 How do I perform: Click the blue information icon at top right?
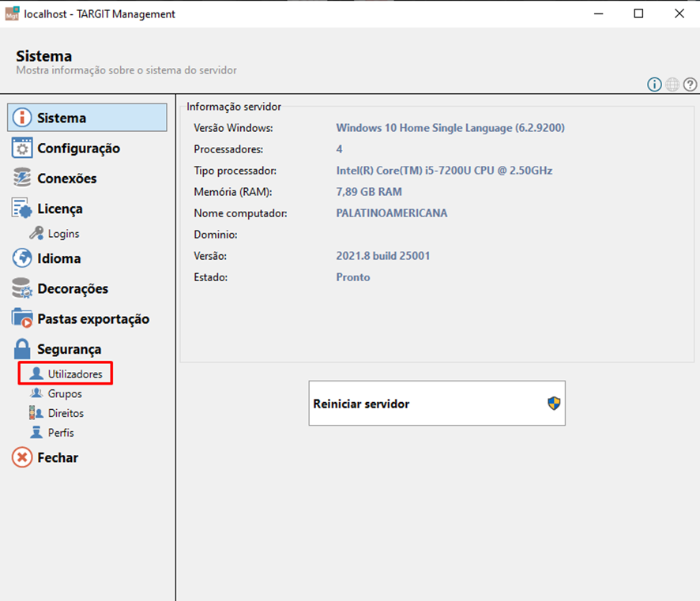point(654,84)
